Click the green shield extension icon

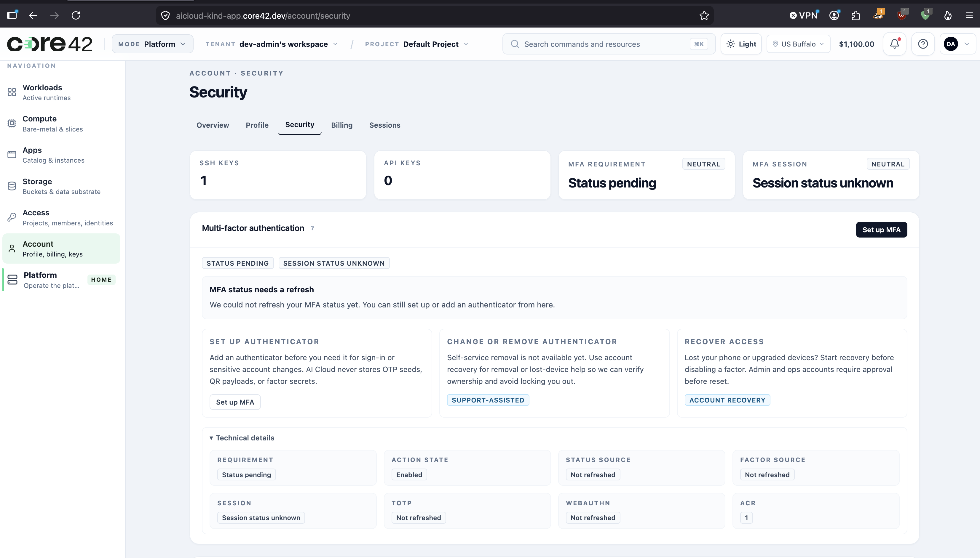pos(925,15)
